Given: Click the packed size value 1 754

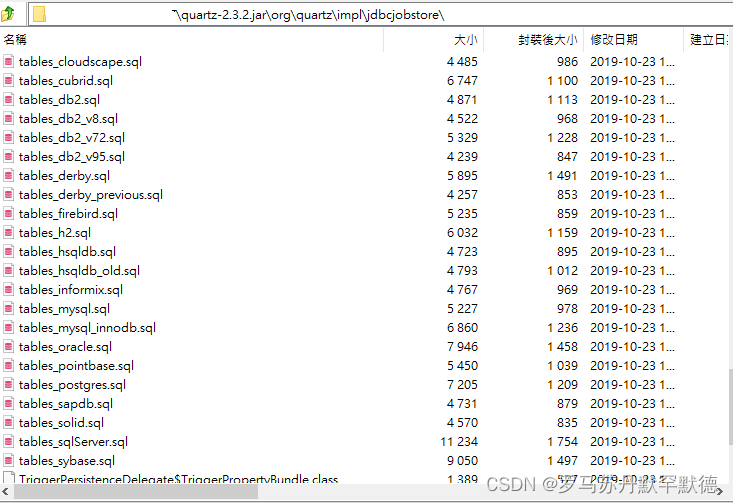Looking at the screenshot, I should (x=562, y=442).
